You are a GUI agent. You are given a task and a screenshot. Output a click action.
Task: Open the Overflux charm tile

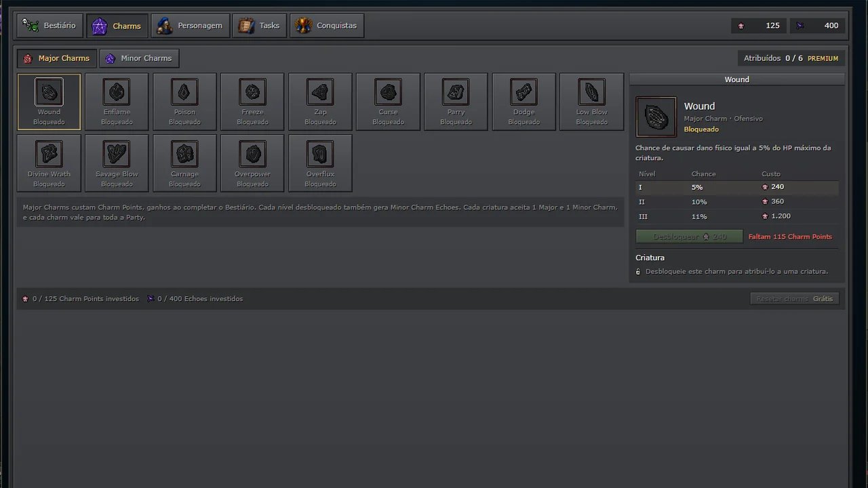(x=320, y=163)
